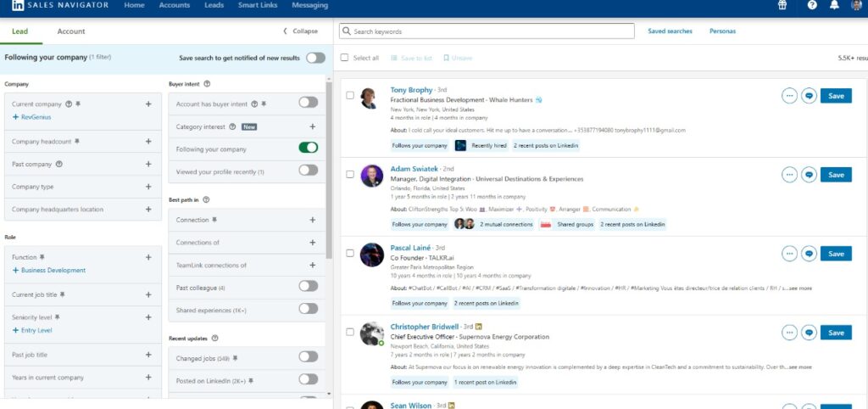Expand Function filter

click(148, 257)
